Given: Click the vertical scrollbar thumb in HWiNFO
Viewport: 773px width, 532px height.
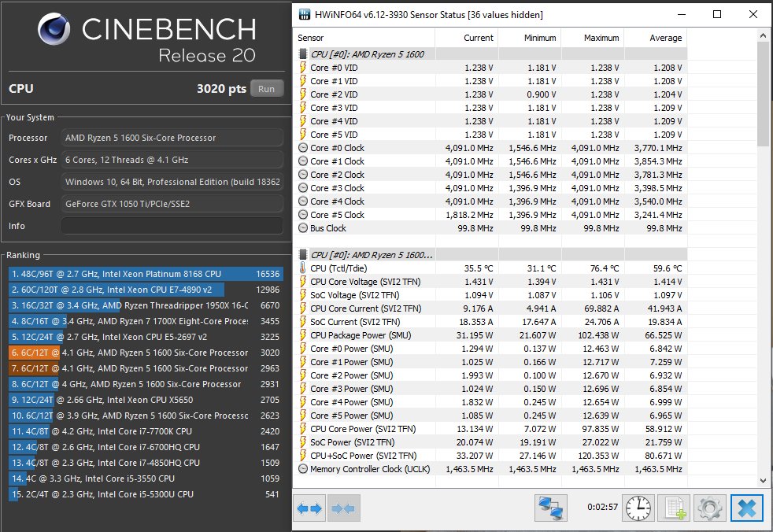Looking at the screenshot, I should tap(763, 94).
